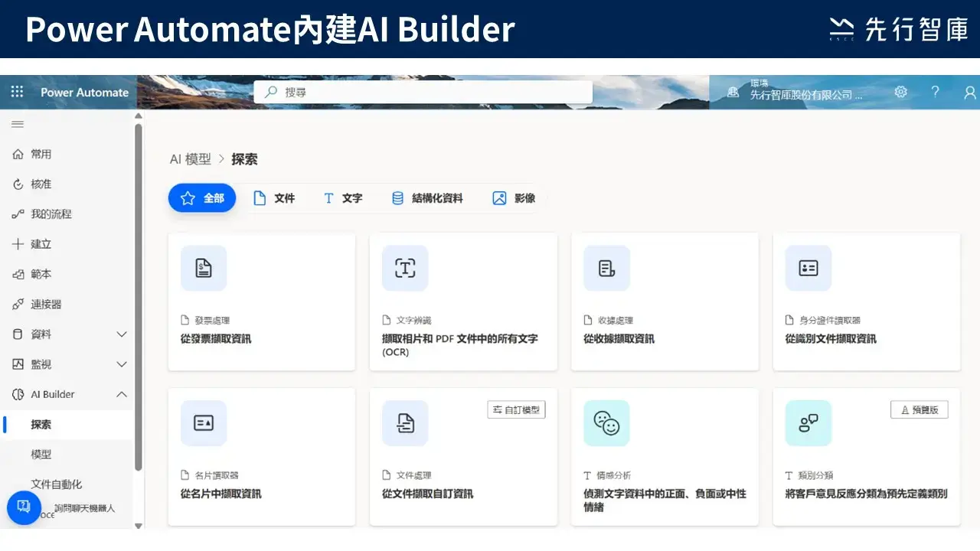Click the business card reader icon
The width and height of the screenshot is (980, 551).
point(204,423)
